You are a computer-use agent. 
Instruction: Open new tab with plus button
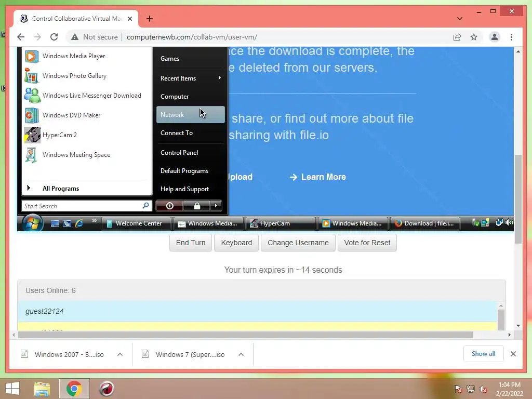coord(149,19)
